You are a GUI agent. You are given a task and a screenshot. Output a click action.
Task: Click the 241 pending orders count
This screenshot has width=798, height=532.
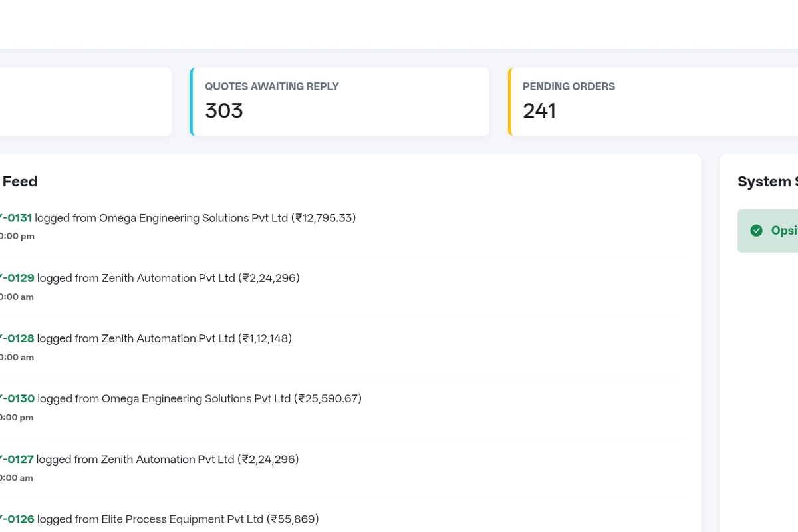point(539,110)
